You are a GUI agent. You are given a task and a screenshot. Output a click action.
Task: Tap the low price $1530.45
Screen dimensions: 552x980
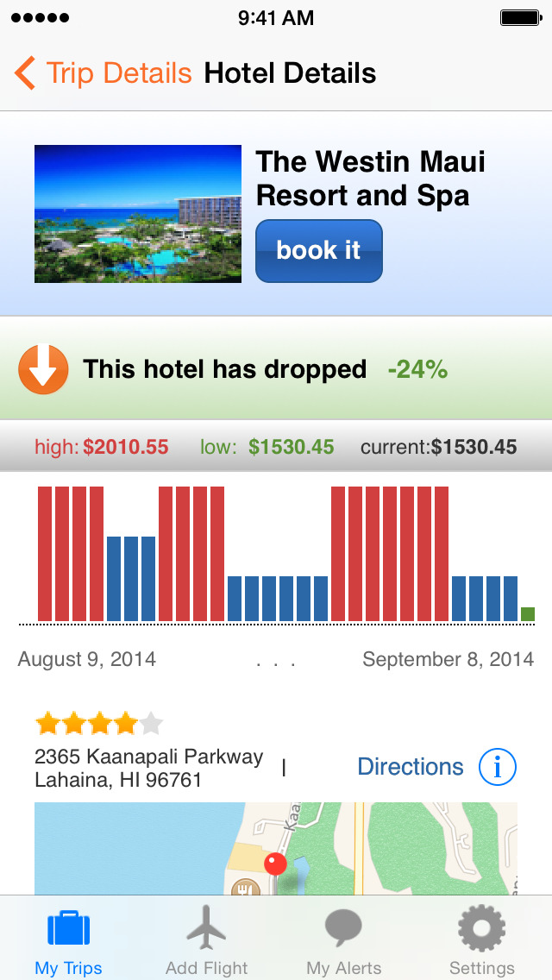point(291,447)
